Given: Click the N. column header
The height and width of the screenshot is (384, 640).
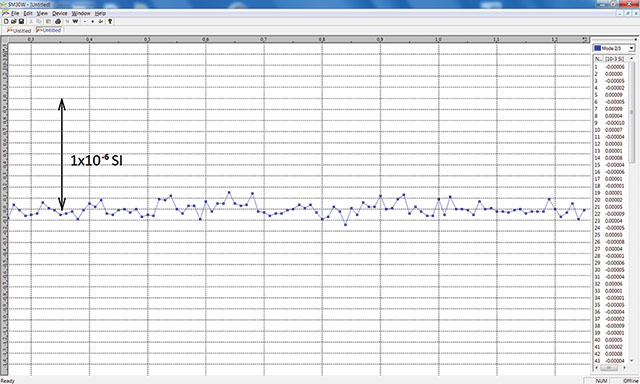Looking at the screenshot, I should [x=598, y=59].
